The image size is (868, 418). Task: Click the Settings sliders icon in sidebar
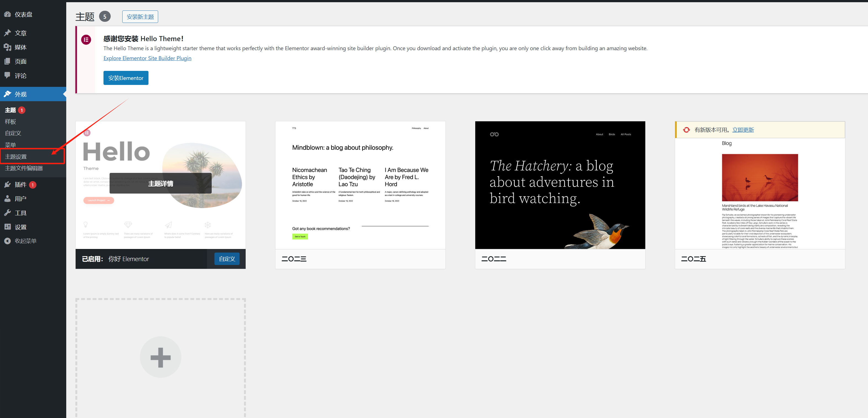tap(7, 227)
